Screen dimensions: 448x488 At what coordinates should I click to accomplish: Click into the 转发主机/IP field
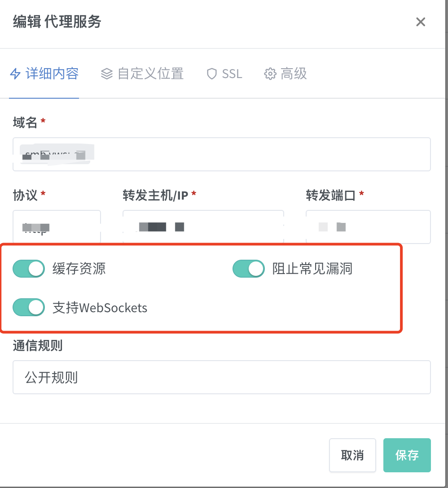(x=203, y=227)
